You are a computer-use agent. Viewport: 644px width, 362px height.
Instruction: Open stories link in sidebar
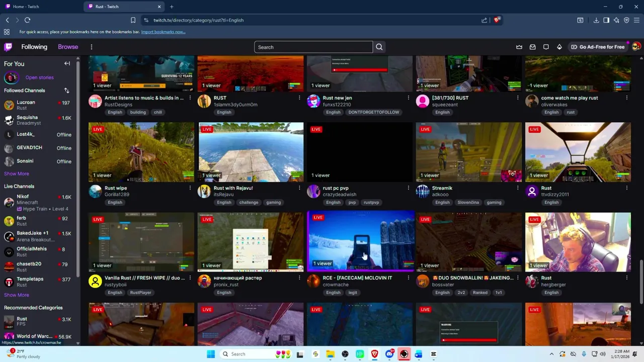coord(39,77)
